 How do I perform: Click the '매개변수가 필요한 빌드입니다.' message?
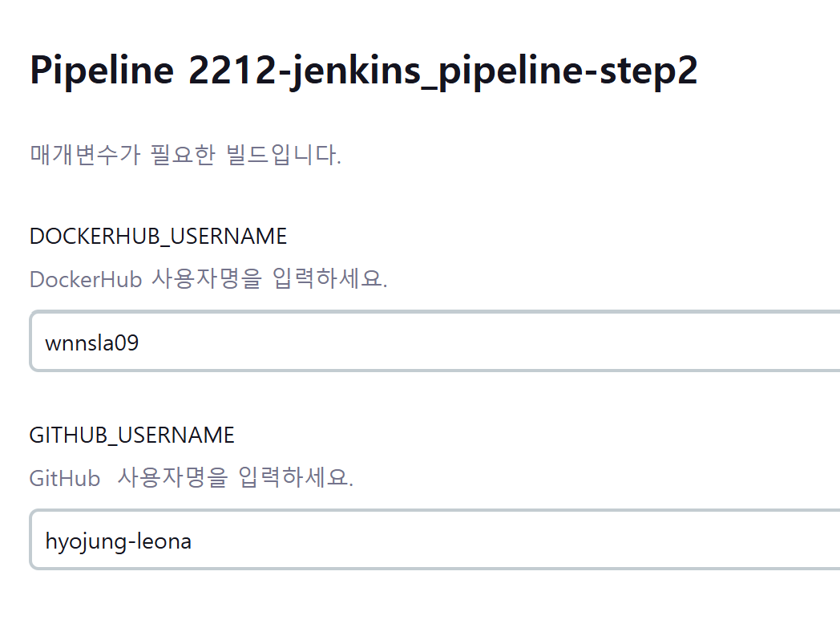pos(185,154)
